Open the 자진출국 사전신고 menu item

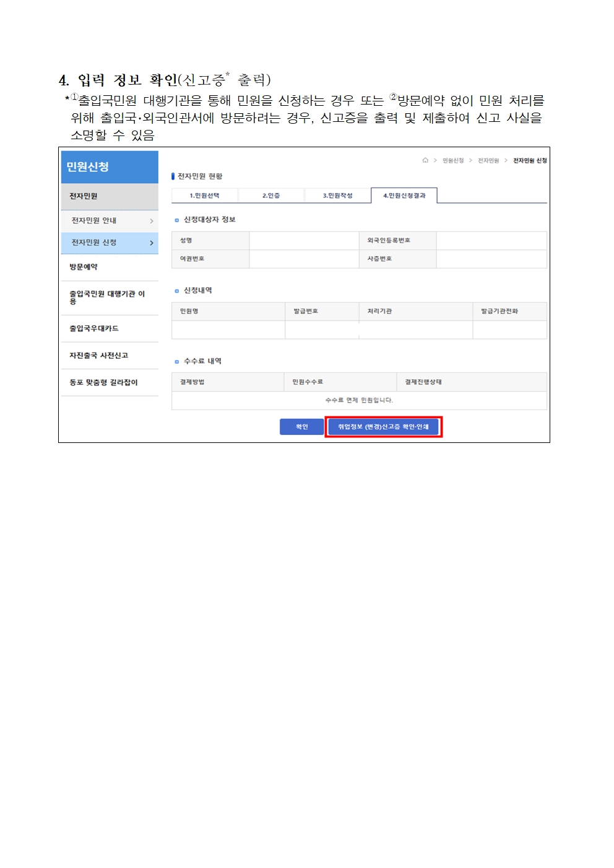pos(99,356)
